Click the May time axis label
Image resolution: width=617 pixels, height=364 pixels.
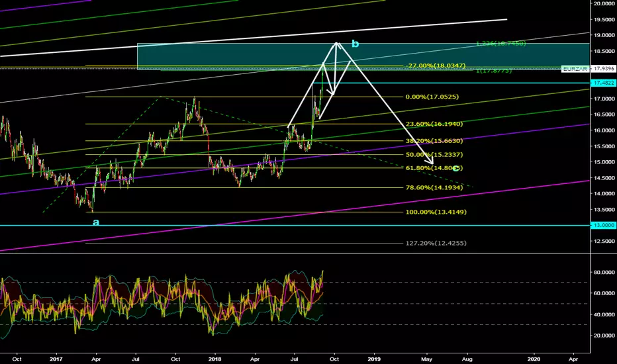click(426, 359)
